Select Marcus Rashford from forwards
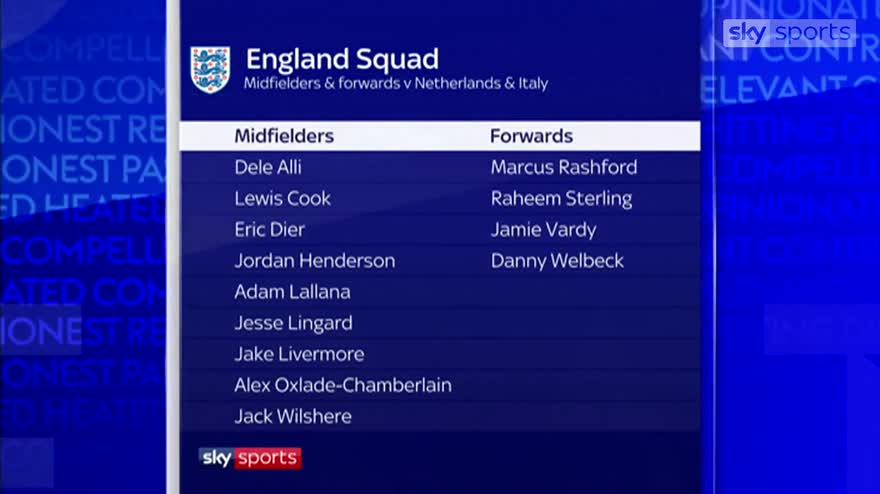Screen dimensions: 880x494 tap(564, 167)
